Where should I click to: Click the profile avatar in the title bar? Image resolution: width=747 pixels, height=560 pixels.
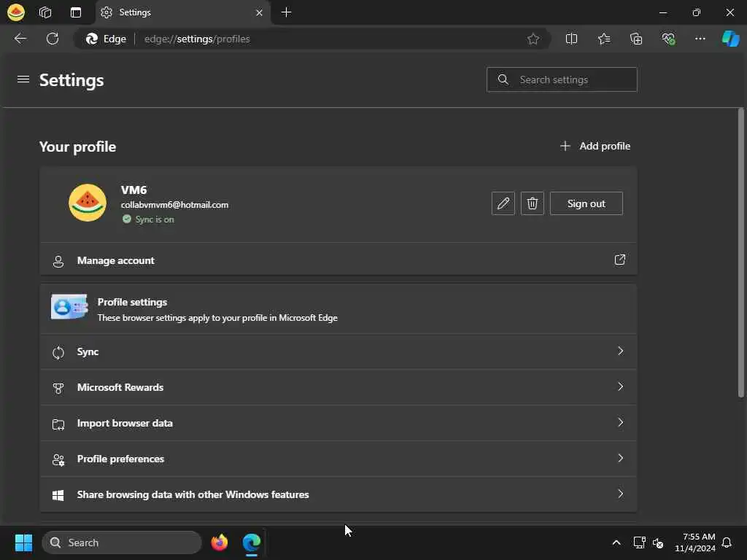pos(16,12)
